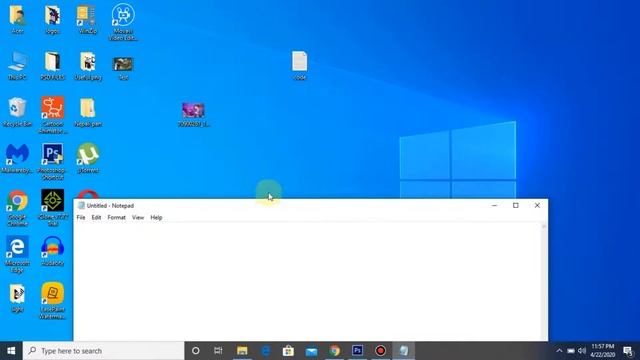Select the black iClone desktop shortcut
This screenshot has width=640, height=360.
pos(53,208)
